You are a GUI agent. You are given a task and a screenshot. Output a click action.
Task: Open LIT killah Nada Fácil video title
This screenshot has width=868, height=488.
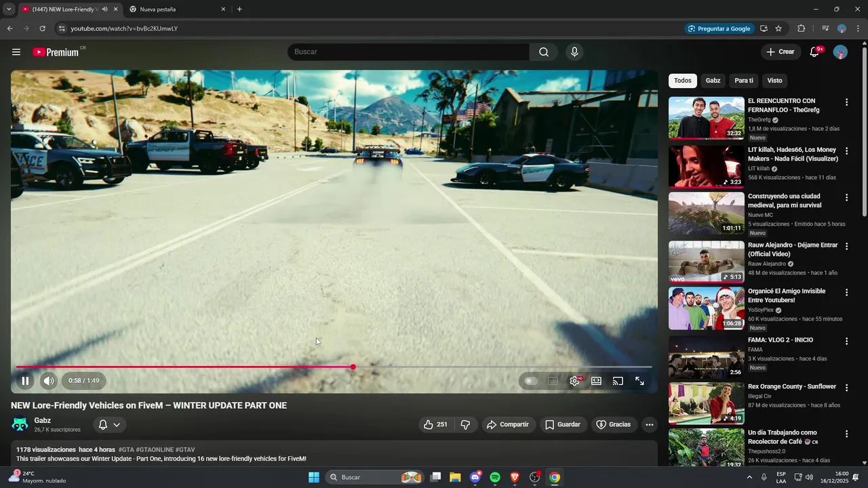pyautogui.click(x=793, y=154)
